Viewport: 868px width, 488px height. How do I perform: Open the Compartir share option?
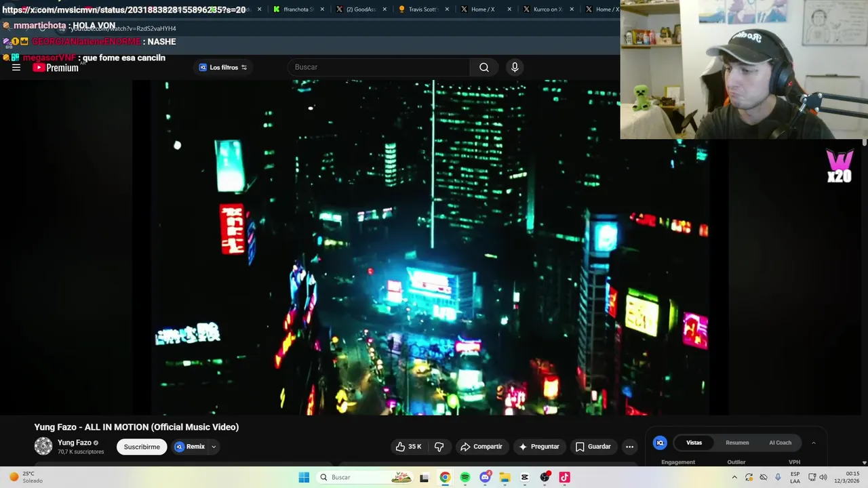point(481,447)
